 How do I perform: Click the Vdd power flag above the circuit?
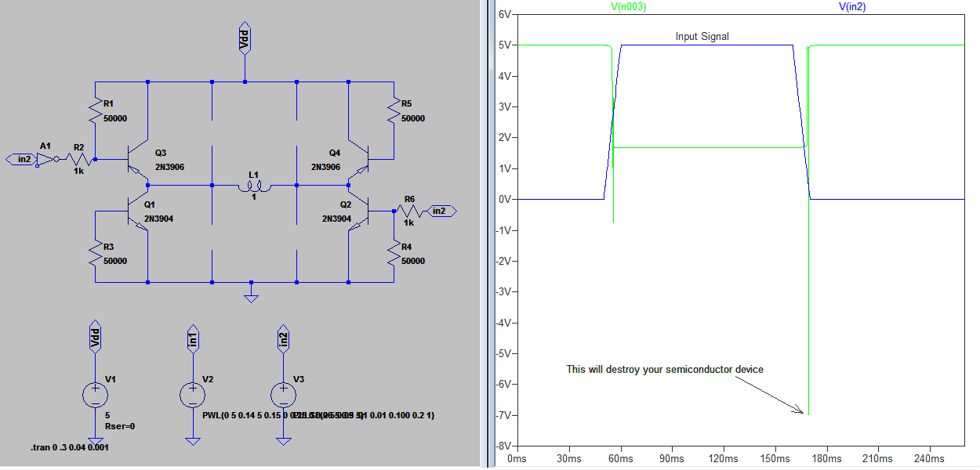(x=244, y=35)
